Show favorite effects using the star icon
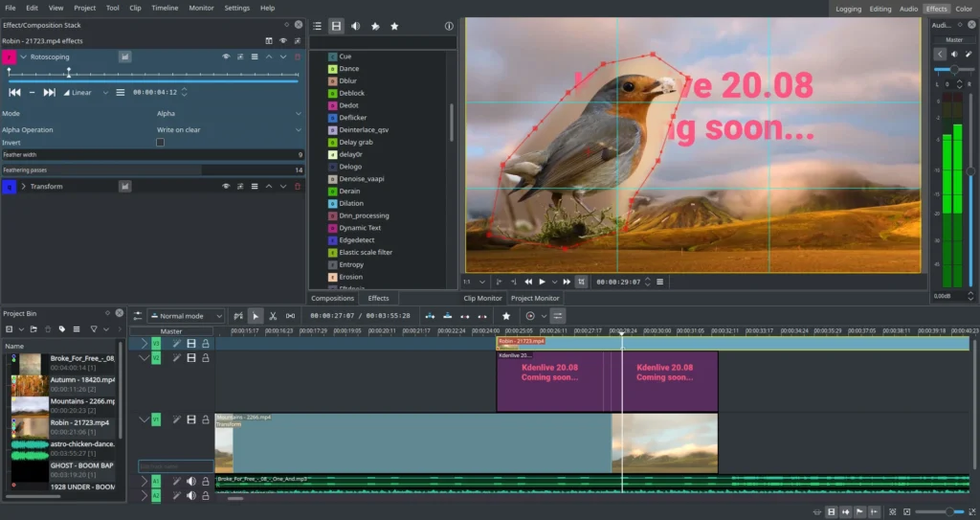This screenshot has height=520, width=980. point(394,27)
